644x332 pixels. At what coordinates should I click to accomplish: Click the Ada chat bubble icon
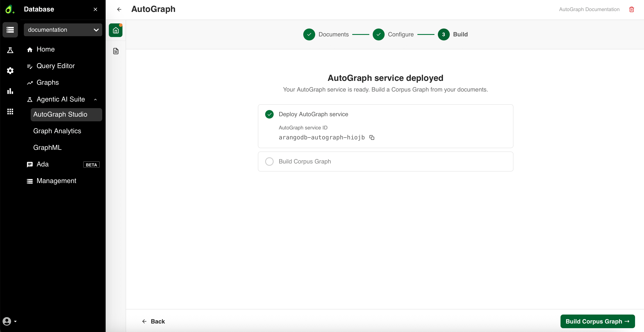tap(30, 164)
